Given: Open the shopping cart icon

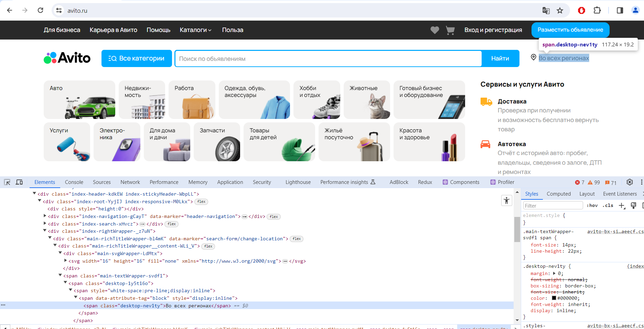Looking at the screenshot, I should 450,30.
